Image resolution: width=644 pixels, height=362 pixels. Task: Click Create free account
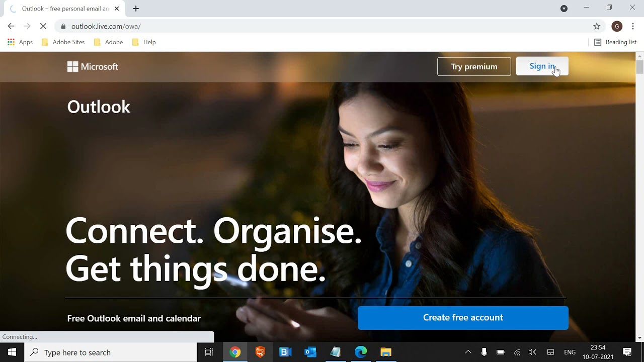463,318
